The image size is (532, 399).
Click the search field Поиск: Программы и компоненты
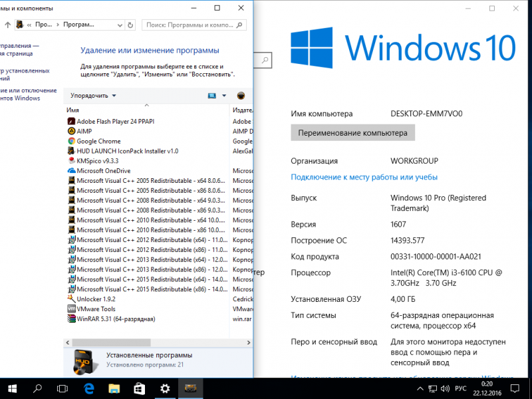click(194, 25)
